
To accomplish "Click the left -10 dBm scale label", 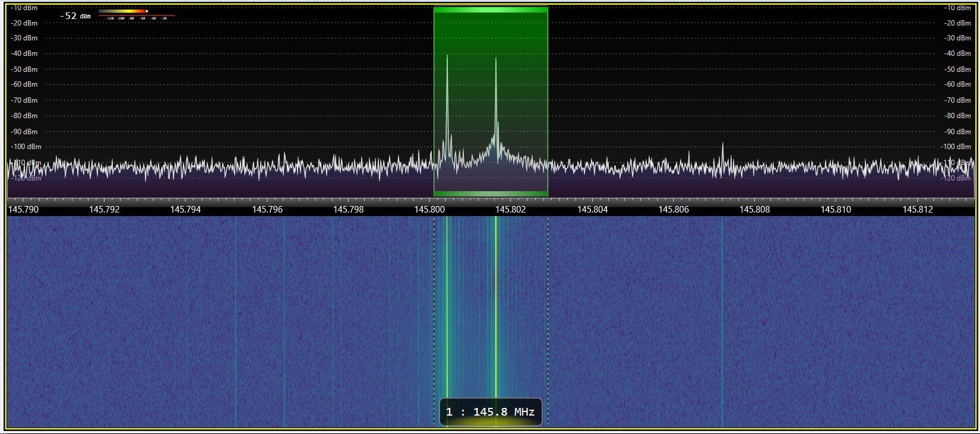I will coord(24,8).
